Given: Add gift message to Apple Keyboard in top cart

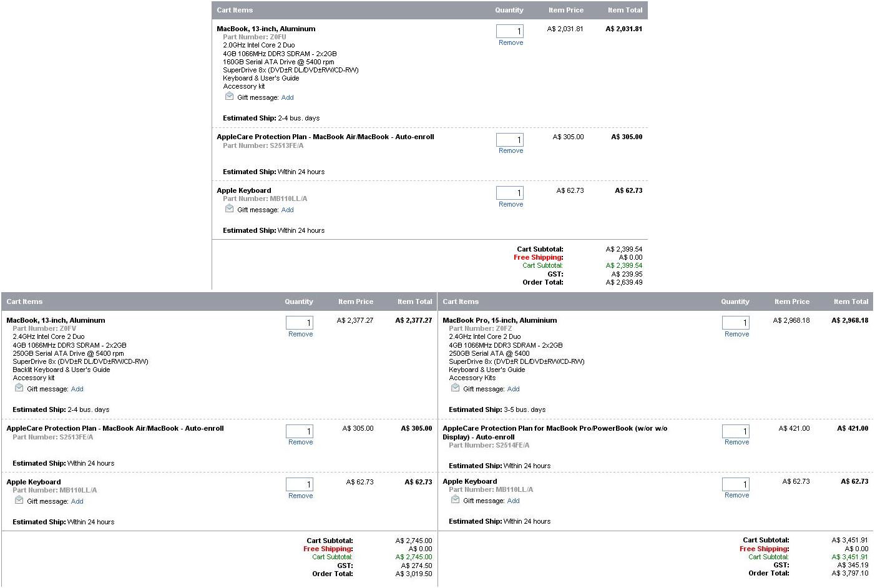Looking at the screenshot, I should coord(287,210).
